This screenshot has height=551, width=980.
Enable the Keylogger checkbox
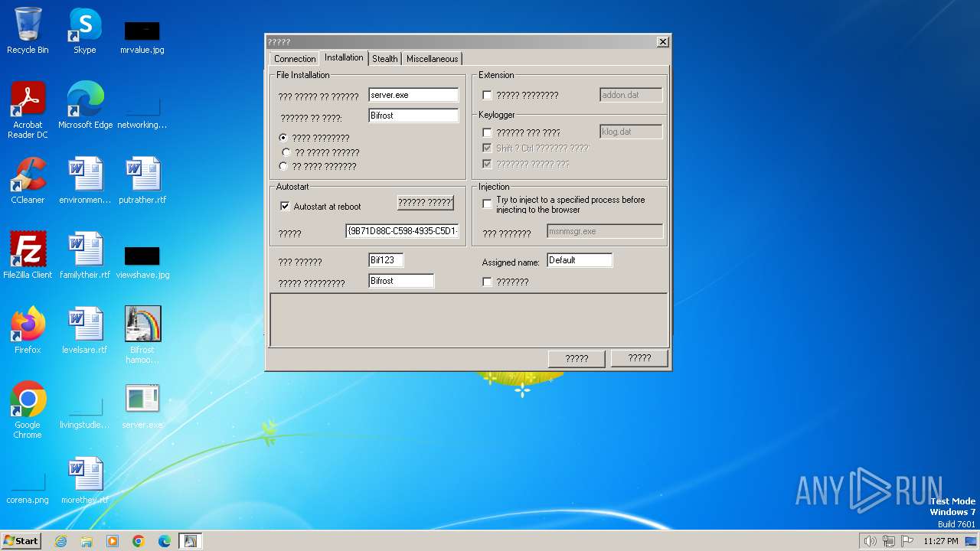coord(487,133)
